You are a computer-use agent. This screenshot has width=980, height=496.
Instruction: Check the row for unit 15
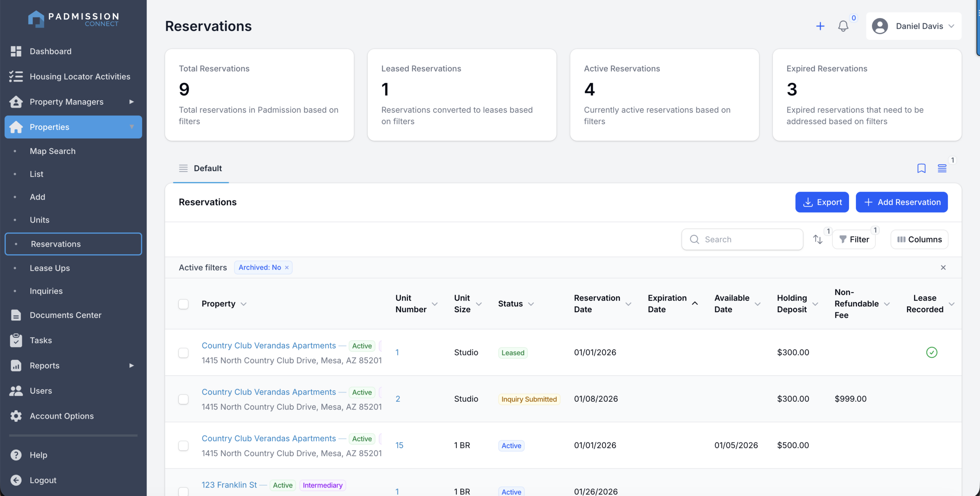(x=183, y=445)
